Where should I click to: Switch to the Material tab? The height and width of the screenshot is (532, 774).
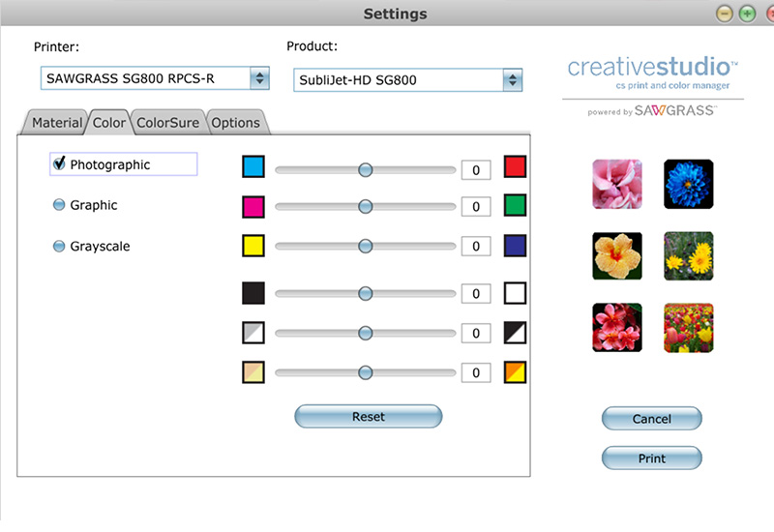56,123
